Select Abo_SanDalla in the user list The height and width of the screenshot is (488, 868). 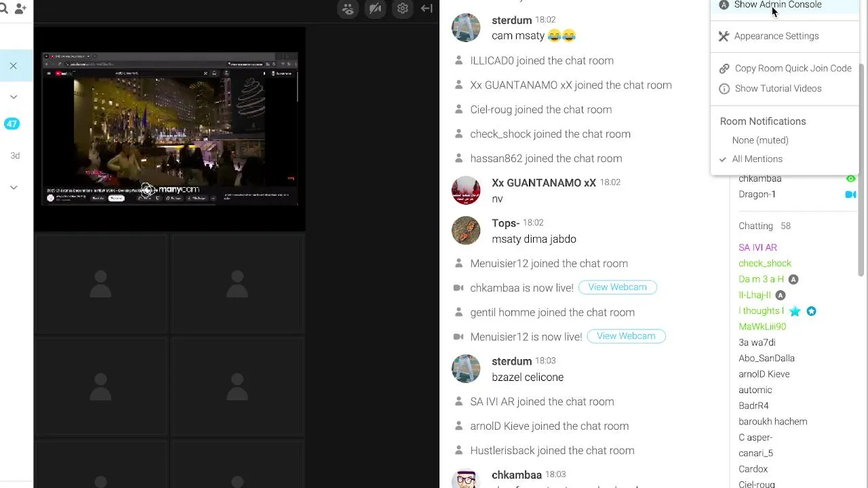(766, 359)
